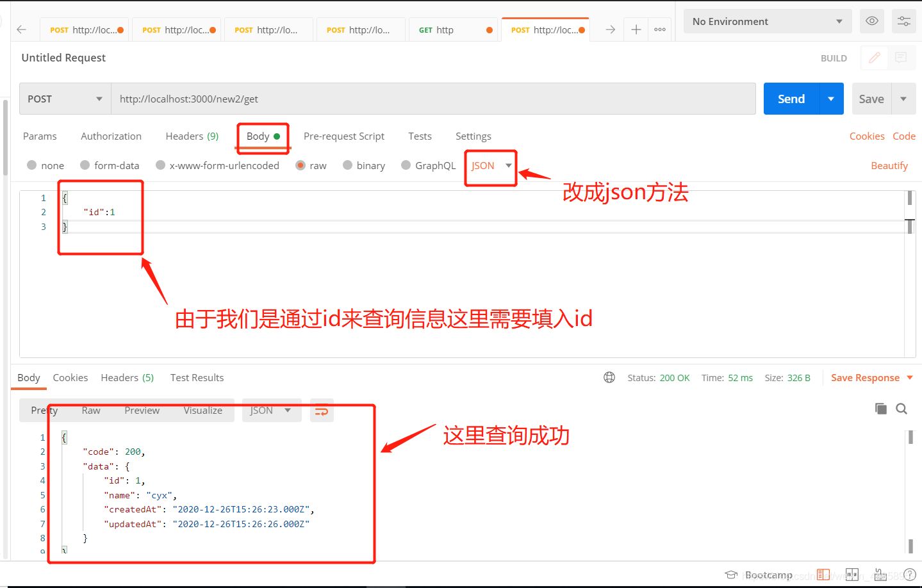Open the JSON body format dropdown

[490, 165]
